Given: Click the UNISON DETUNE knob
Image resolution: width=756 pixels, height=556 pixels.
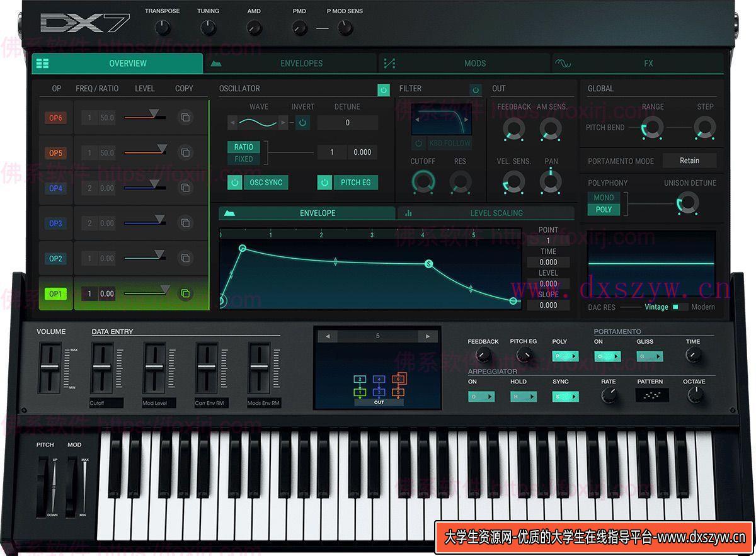Looking at the screenshot, I should (687, 203).
